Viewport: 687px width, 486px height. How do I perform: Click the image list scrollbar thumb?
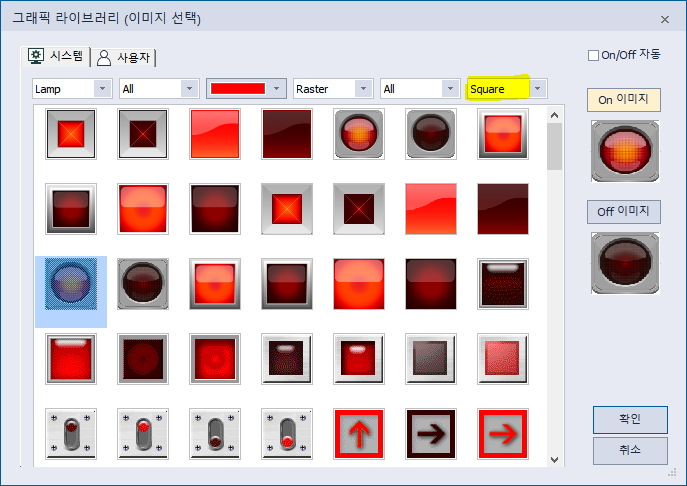(554, 146)
